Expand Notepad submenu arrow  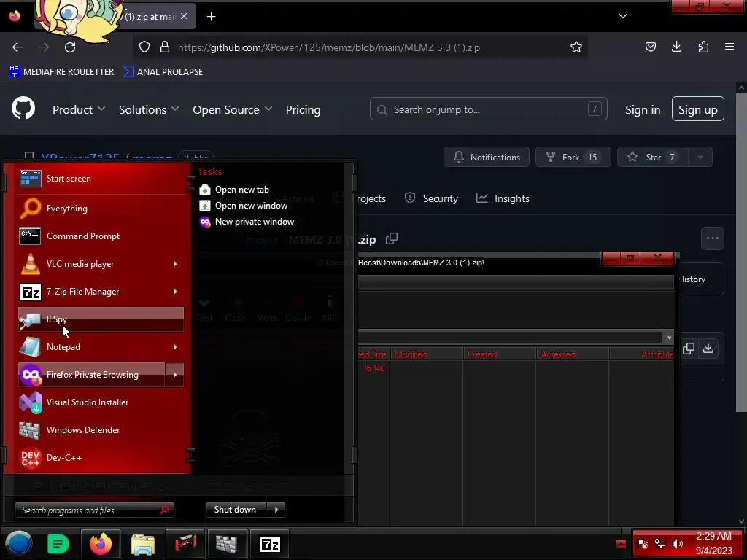pos(175,347)
